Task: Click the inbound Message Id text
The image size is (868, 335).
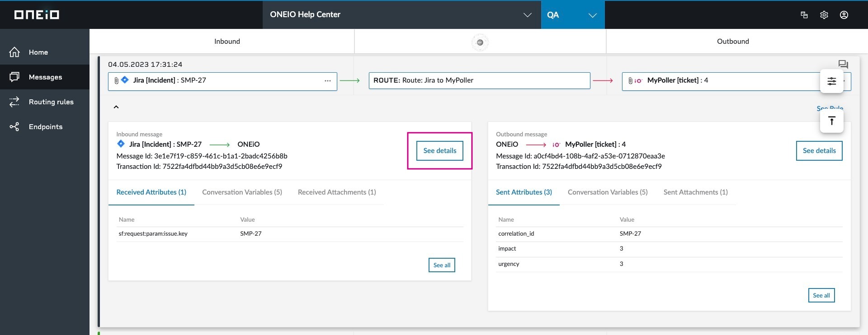Action: coord(202,156)
